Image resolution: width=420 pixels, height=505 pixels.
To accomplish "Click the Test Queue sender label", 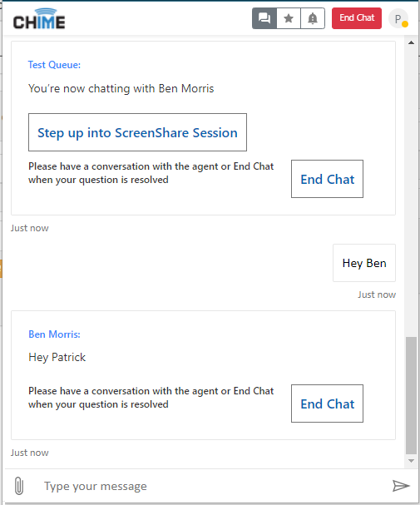I will tap(54, 65).
